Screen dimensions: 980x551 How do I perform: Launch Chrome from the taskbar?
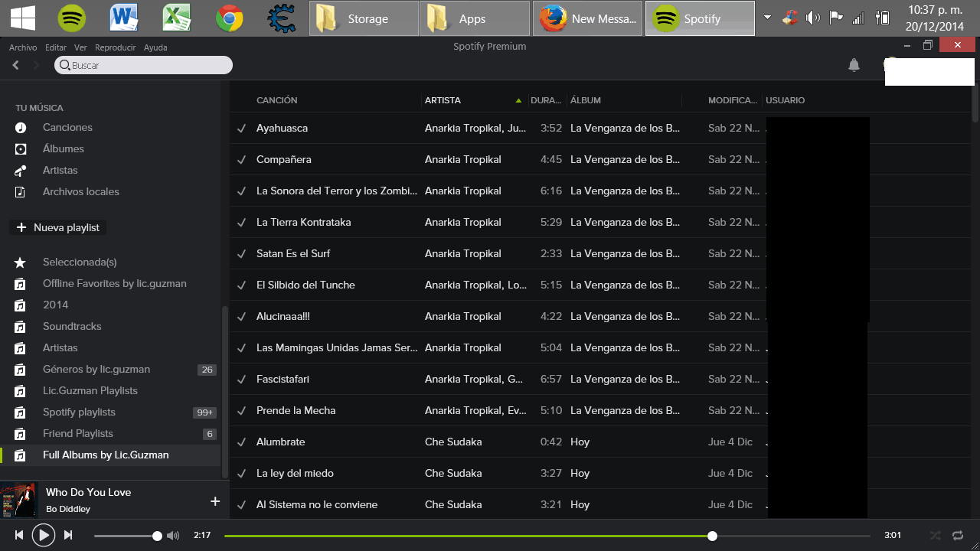(x=230, y=18)
